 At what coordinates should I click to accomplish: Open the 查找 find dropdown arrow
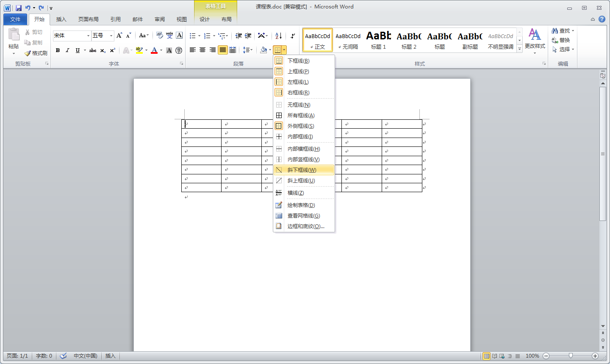click(573, 31)
